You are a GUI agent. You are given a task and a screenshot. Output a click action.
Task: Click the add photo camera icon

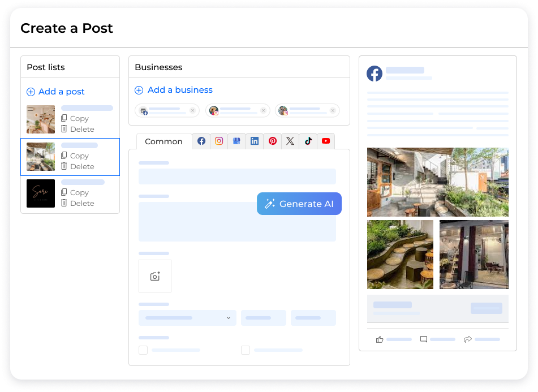click(155, 276)
